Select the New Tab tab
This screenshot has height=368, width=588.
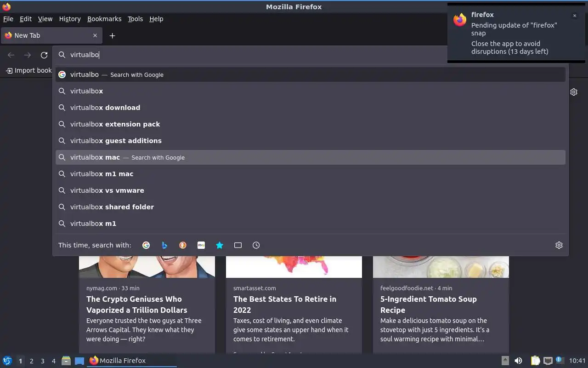[x=51, y=35]
